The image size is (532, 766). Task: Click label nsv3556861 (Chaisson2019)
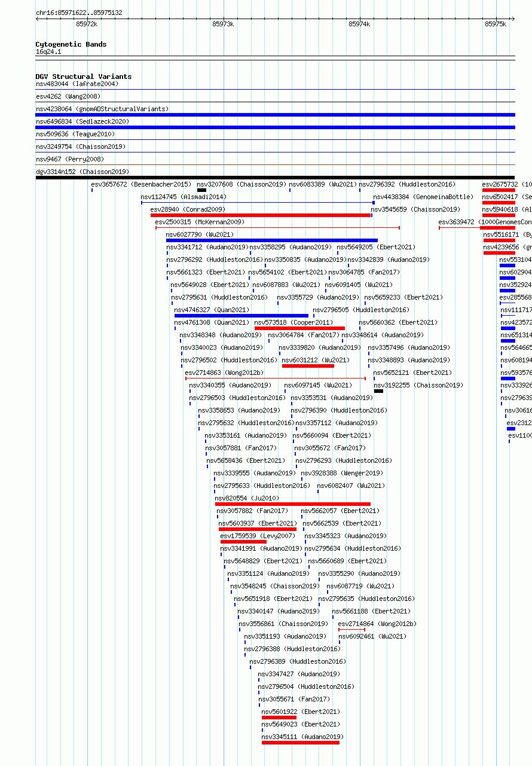[284, 624]
